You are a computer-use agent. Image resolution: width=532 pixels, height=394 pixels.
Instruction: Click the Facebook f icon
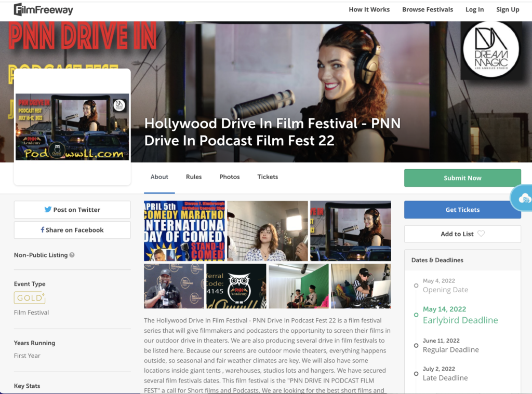43,230
